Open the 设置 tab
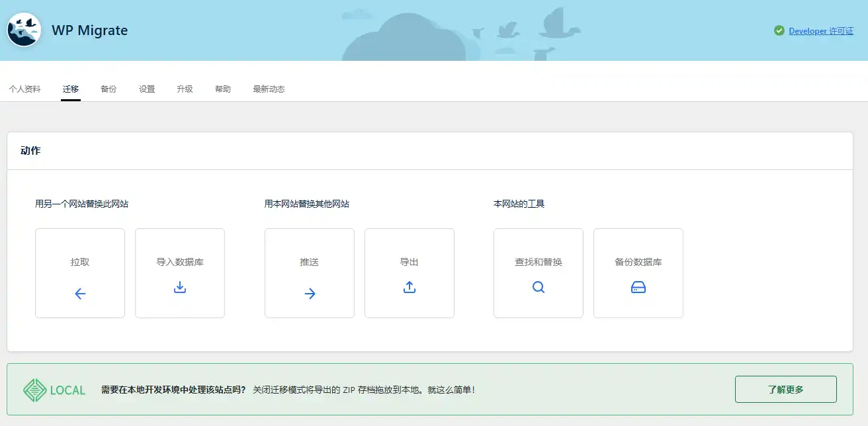The image size is (868, 426). coord(147,87)
